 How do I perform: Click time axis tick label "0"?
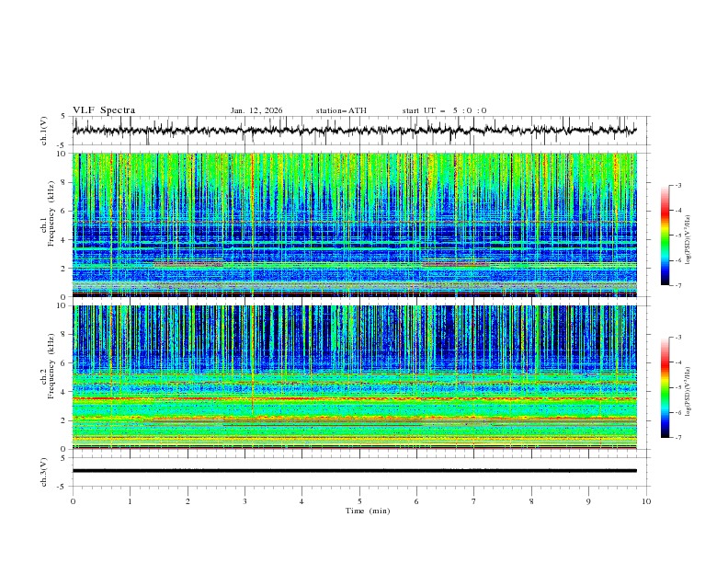click(73, 501)
